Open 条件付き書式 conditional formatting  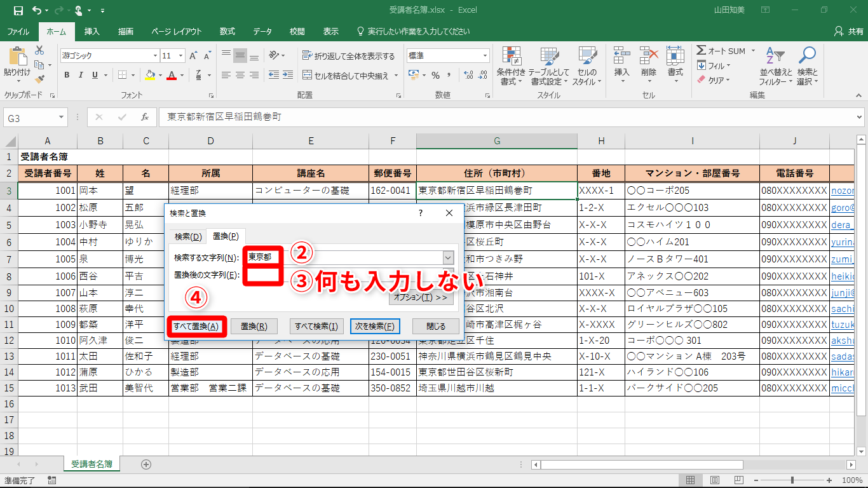click(x=512, y=66)
